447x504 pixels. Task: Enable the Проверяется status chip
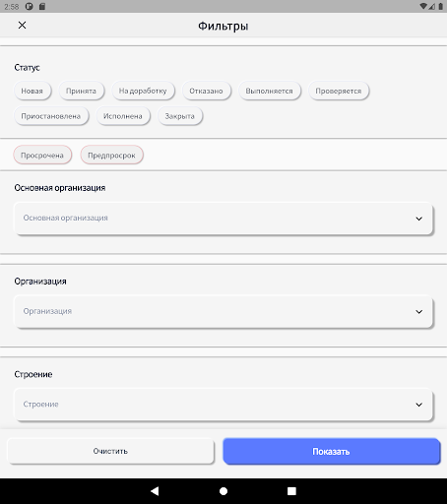click(339, 91)
